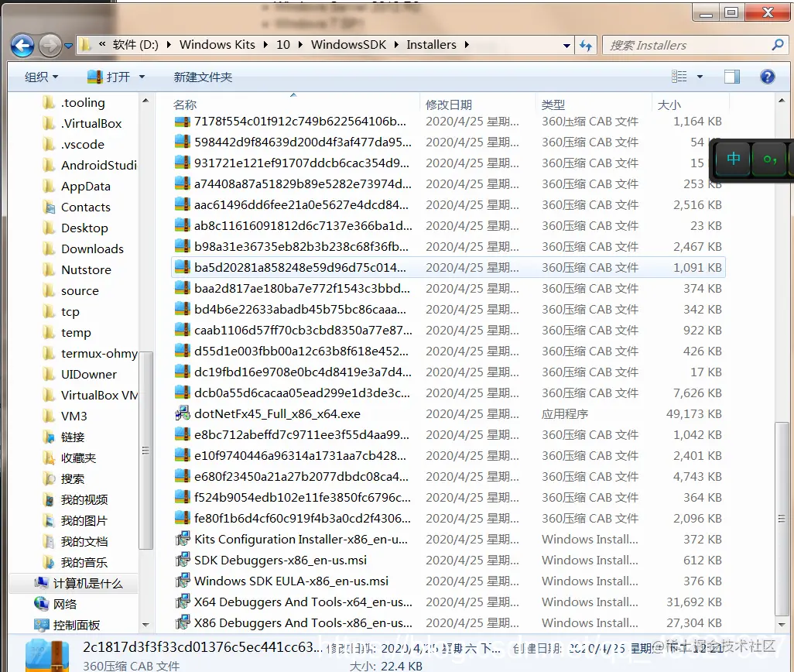Click CAB icon of dcb0a55d6cacaa05 file

(183, 393)
